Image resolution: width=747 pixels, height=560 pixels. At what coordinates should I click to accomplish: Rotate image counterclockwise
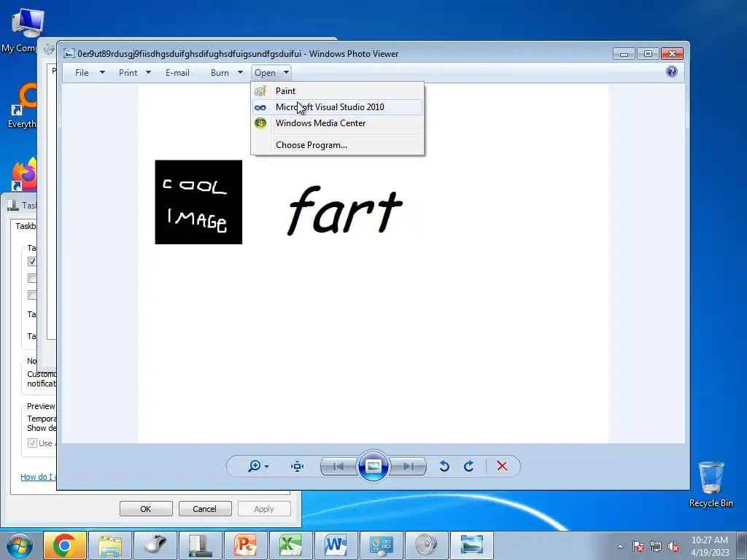pos(444,466)
